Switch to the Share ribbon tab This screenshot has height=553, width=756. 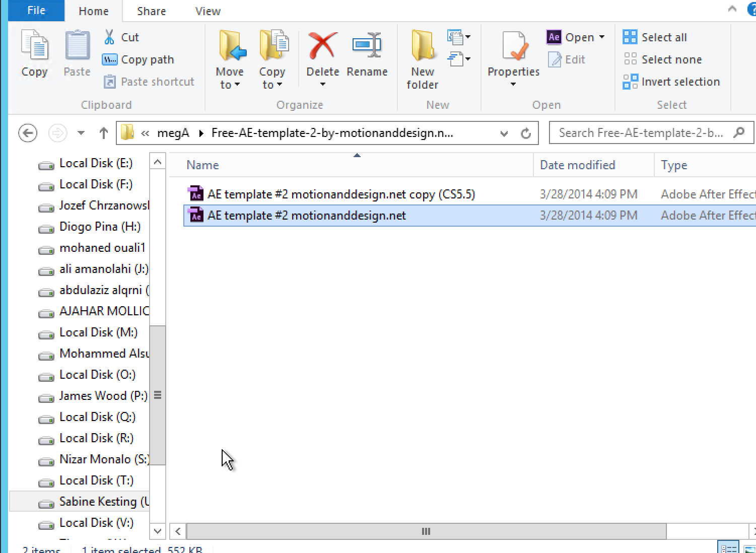[152, 11]
